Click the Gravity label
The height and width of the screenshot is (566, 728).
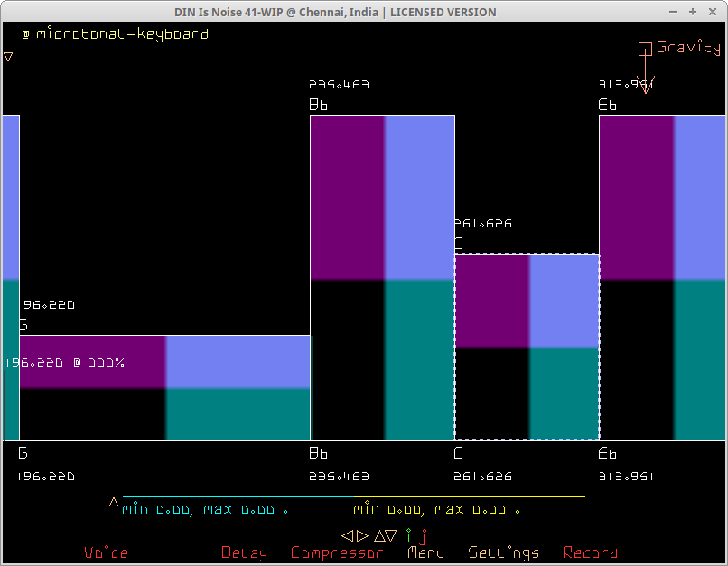point(688,48)
